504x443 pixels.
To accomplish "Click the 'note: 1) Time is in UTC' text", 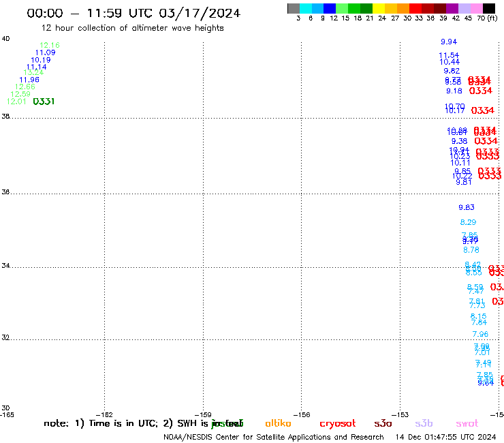I will pos(101,423).
